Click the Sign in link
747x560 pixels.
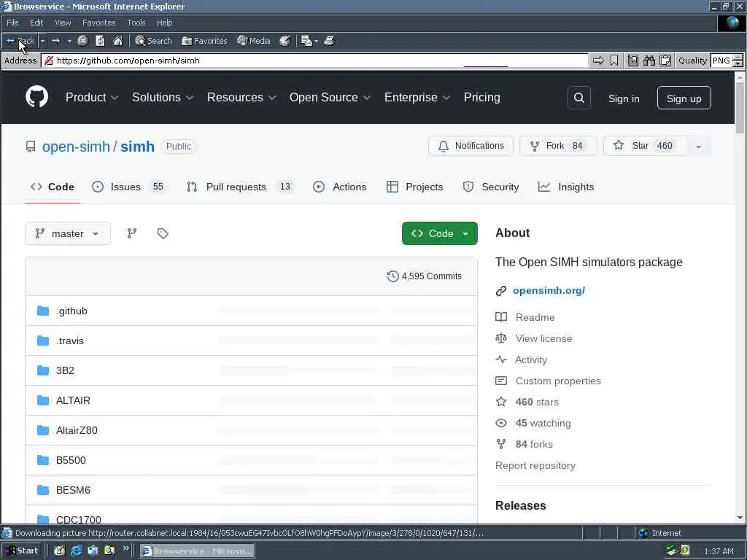point(624,98)
